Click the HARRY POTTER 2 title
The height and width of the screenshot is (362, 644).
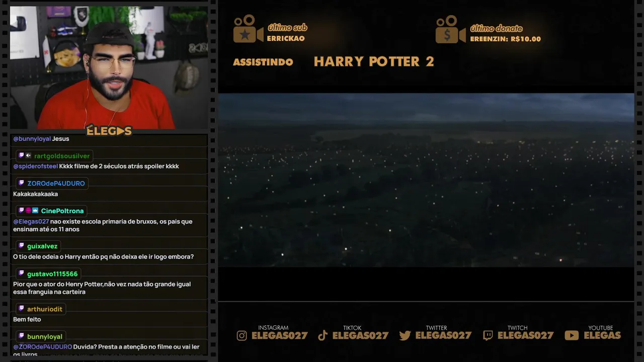[x=374, y=62]
